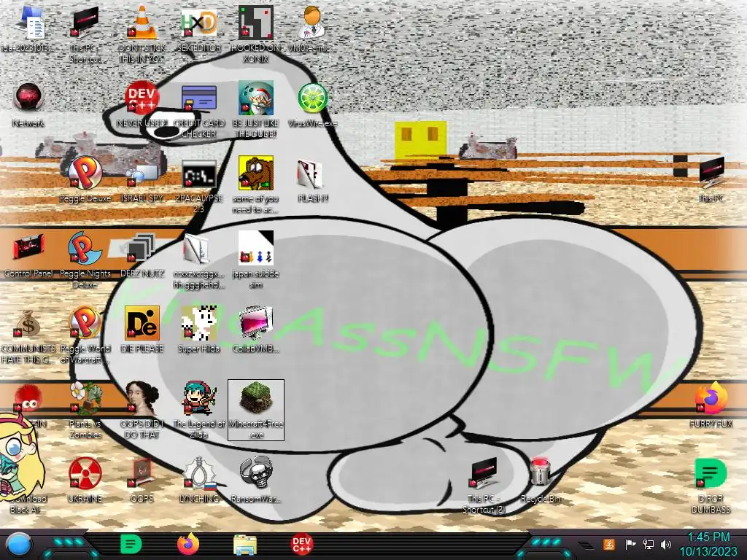Open Dev C++ from the taskbar
The height and width of the screenshot is (560, 747).
(302, 545)
